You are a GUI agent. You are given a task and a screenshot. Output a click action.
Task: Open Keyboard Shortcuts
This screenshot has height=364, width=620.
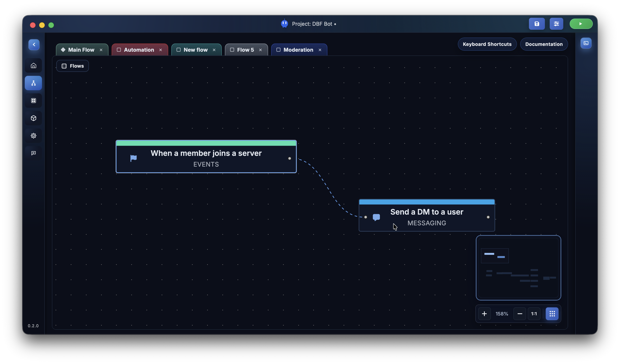click(x=487, y=44)
